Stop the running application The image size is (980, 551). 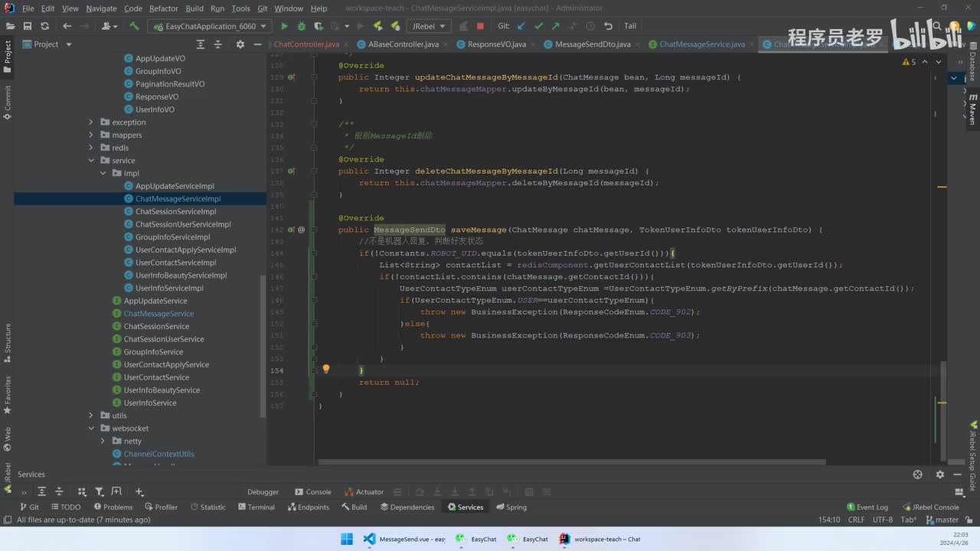[x=480, y=26]
